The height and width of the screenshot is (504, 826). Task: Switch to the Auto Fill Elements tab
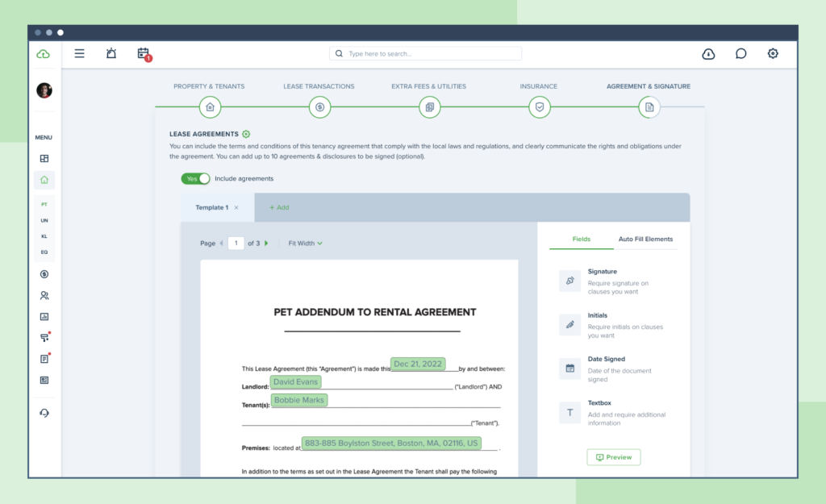[x=645, y=239]
